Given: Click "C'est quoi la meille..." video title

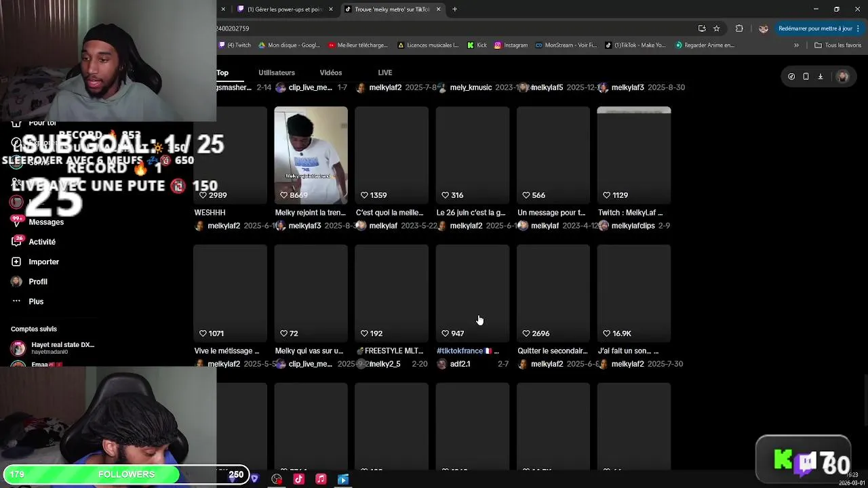Looking at the screenshot, I should point(389,213).
